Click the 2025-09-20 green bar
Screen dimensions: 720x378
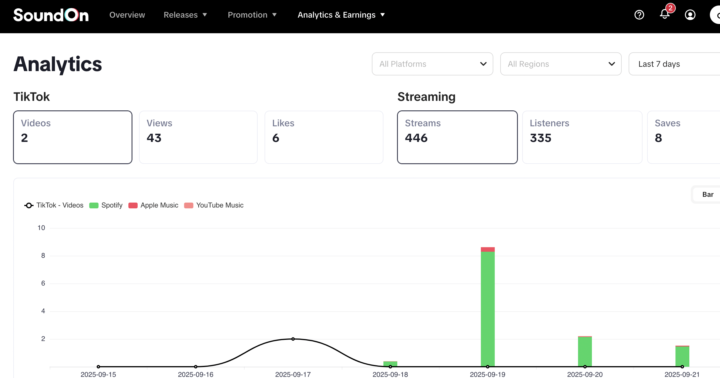[585, 351]
